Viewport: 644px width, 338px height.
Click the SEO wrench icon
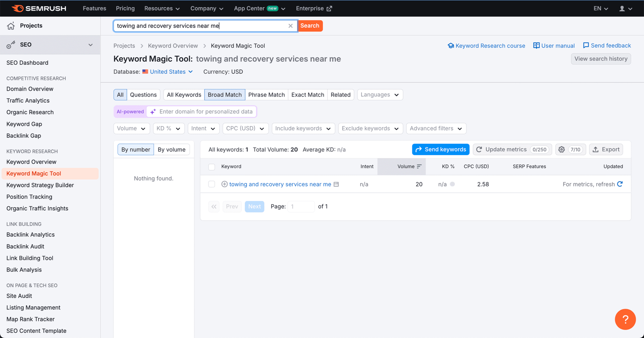pyautogui.click(x=11, y=45)
